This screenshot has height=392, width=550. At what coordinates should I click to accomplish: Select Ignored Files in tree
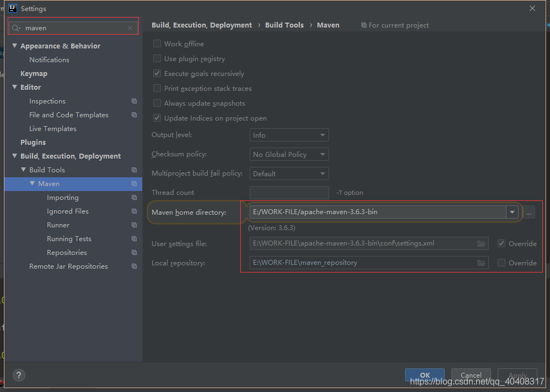click(68, 211)
